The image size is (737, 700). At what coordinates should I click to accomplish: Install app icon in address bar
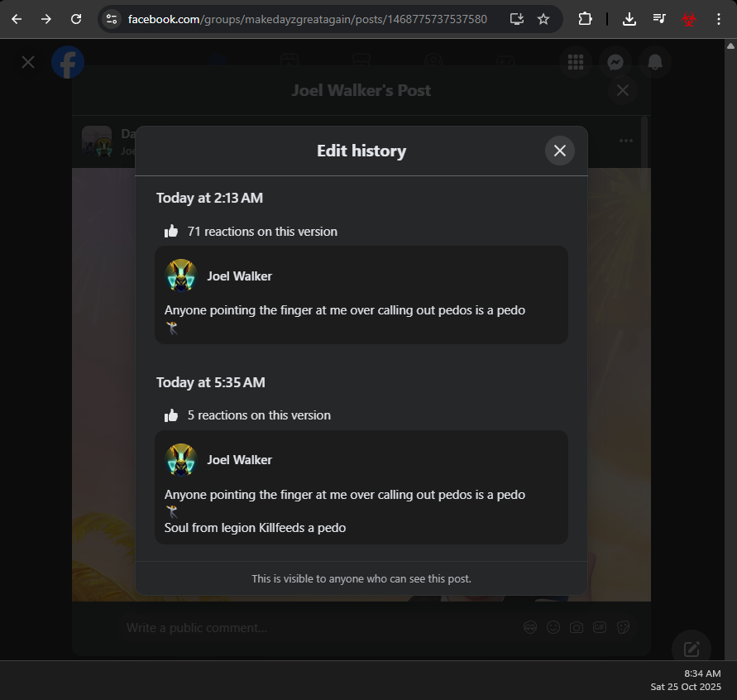[516, 19]
